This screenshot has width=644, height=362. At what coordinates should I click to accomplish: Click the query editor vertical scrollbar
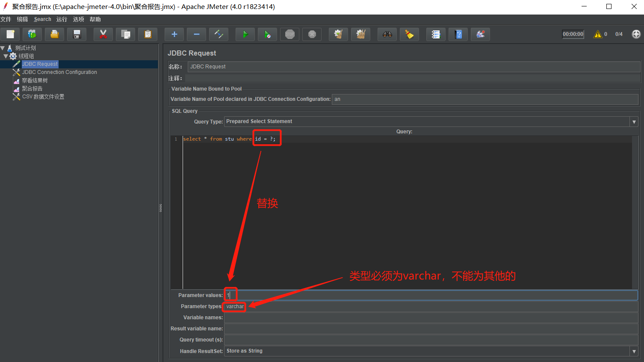(x=635, y=212)
